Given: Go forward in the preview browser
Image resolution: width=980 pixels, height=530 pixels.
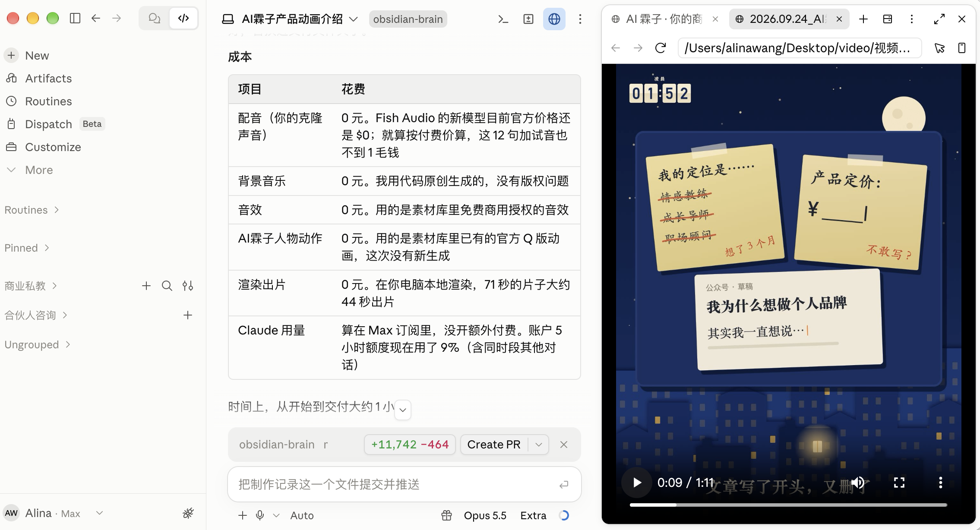Looking at the screenshot, I should click(x=638, y=48).
